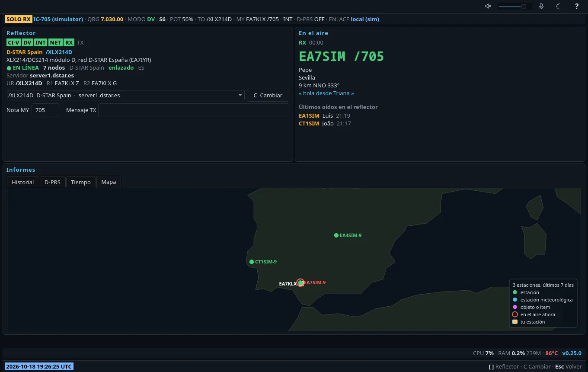
Task: Click the 86°C temperature readout
Action: (x=552, y=353)
